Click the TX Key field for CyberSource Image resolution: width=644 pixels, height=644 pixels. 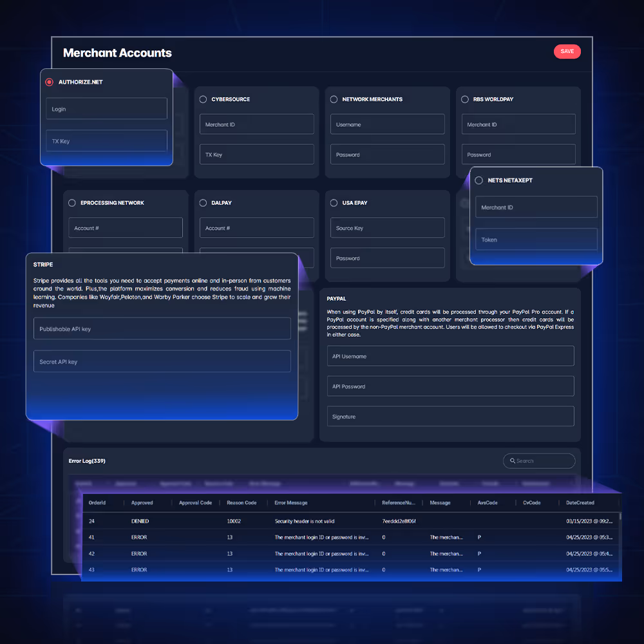tap(256, 154)
